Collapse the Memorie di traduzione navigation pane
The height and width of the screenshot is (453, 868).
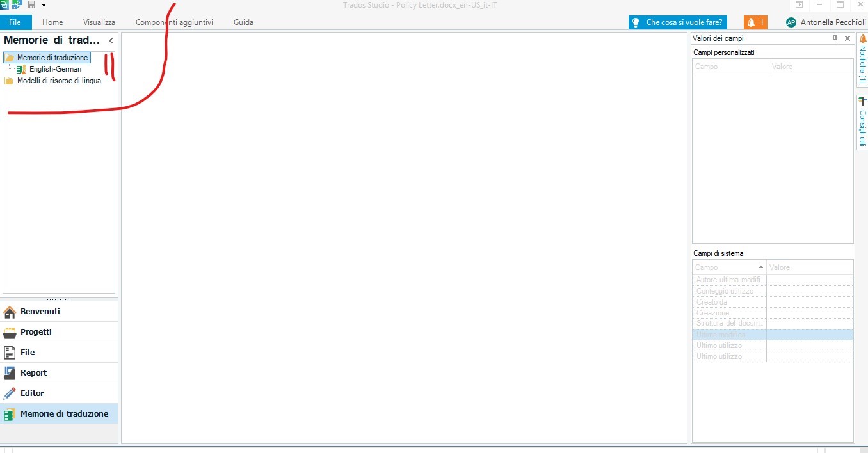[111, 40]
